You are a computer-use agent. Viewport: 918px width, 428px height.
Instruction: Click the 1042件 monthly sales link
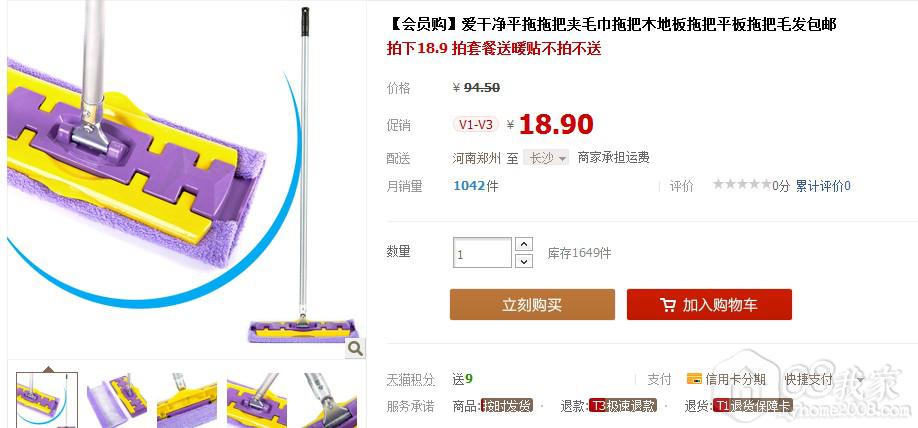pyautogui.click(x=476, y=186)
